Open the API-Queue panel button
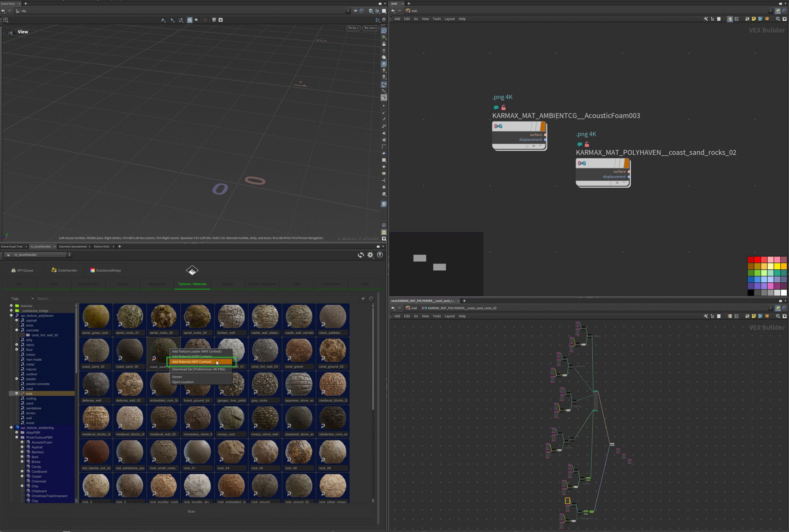Image resolution: width=789 pixels, height=532 pixels. point(22,270)
